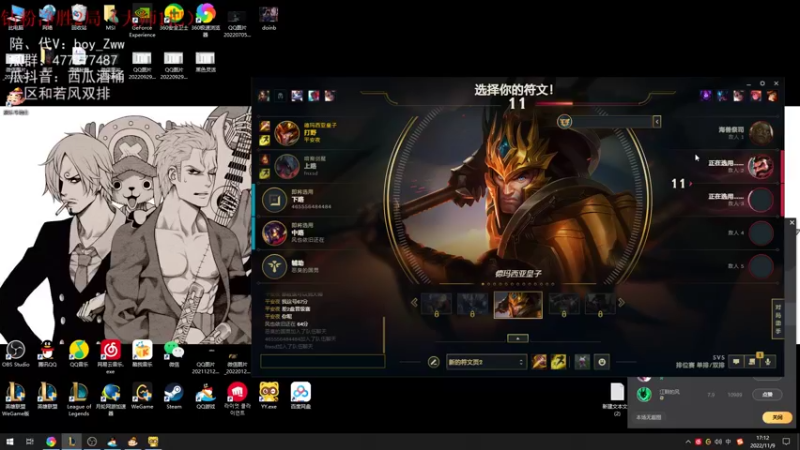This screenshot has width=800, height=450.
Task: Open the missions icon with notification badge
Action: (x=753, y=361)
